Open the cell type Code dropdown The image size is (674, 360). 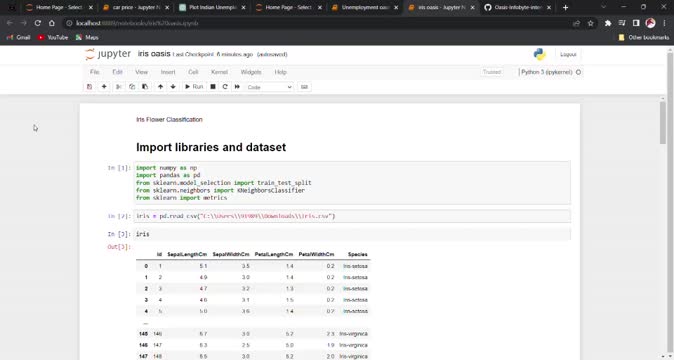coord(269,87)
